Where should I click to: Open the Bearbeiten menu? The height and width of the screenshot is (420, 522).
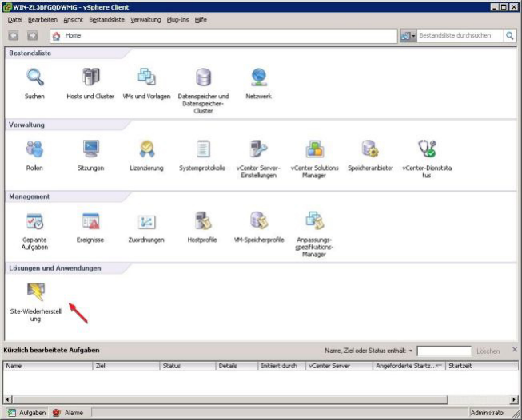[42, 20]
